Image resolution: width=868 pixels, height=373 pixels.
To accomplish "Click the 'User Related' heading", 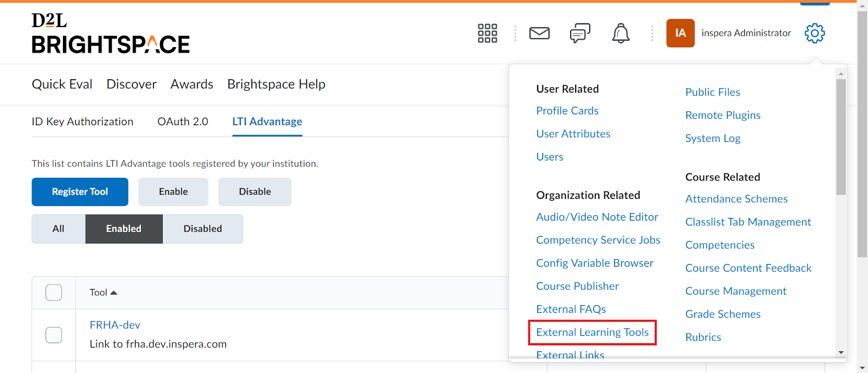I will [x=567, y=89].
